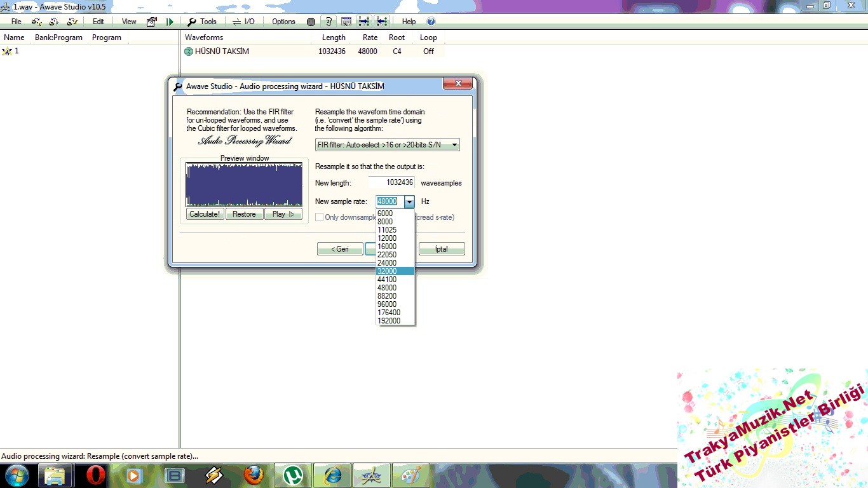Click the ear audition icon in toolbar
The image size is (868, 488).
point(328,22)
